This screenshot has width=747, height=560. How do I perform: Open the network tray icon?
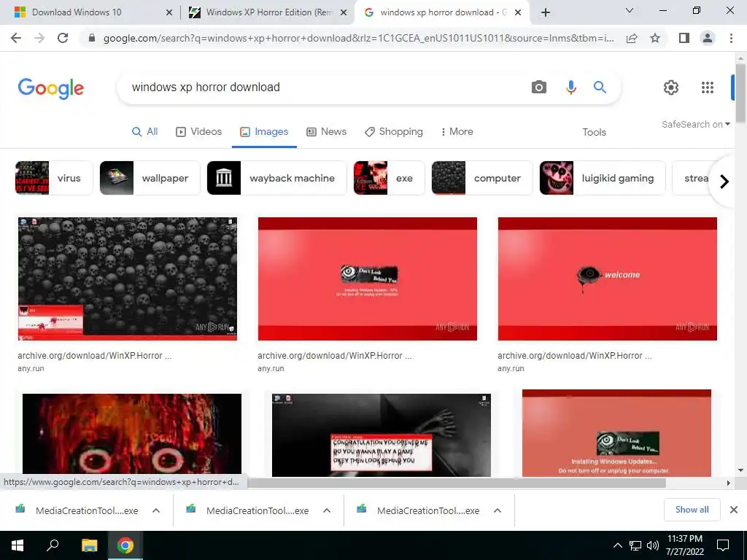[635, 545]
